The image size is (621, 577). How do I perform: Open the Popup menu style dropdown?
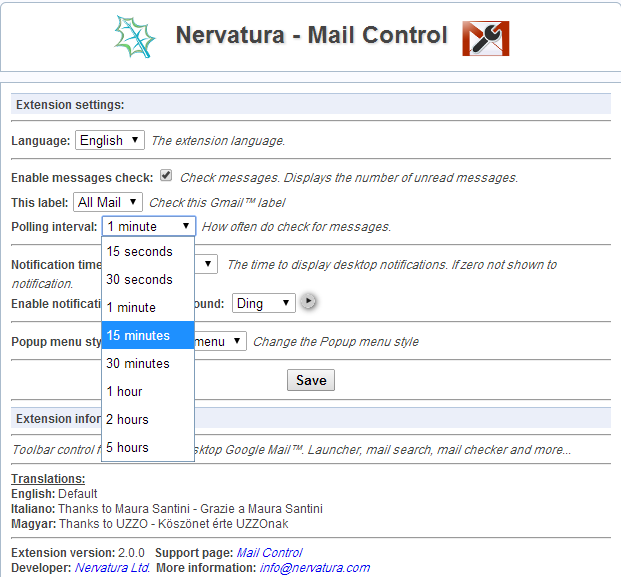220,341
